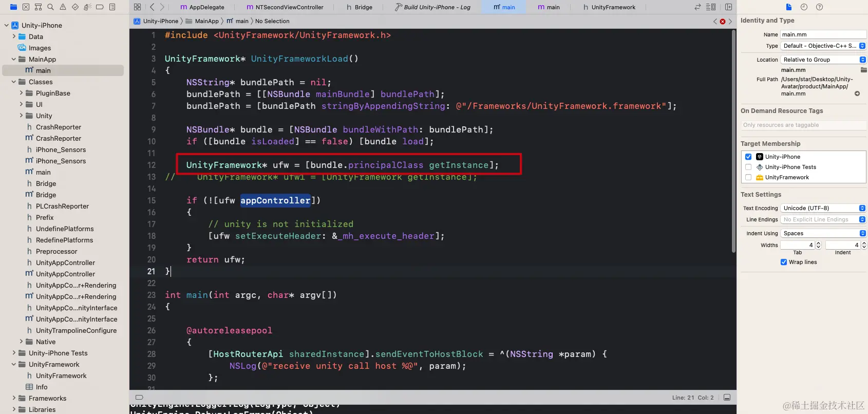Open the Location Relative to Group dropdown
The height and width of the screenshot is (414, 868).
click(823, 60)
